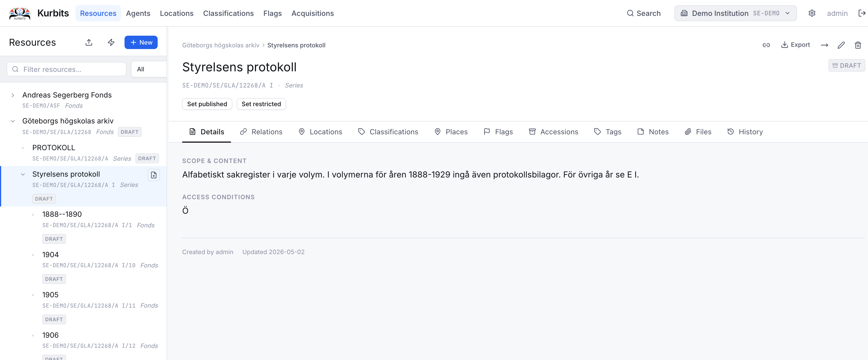This screenshot has width=868, height=360.
Task: Open the Flags nav item in header
Action: coord(272,13)
